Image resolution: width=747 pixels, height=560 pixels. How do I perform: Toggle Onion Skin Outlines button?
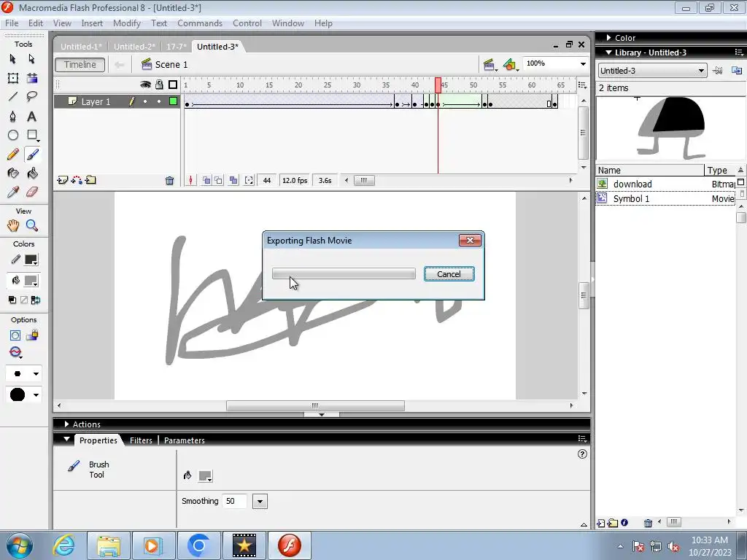click(219, 181)
